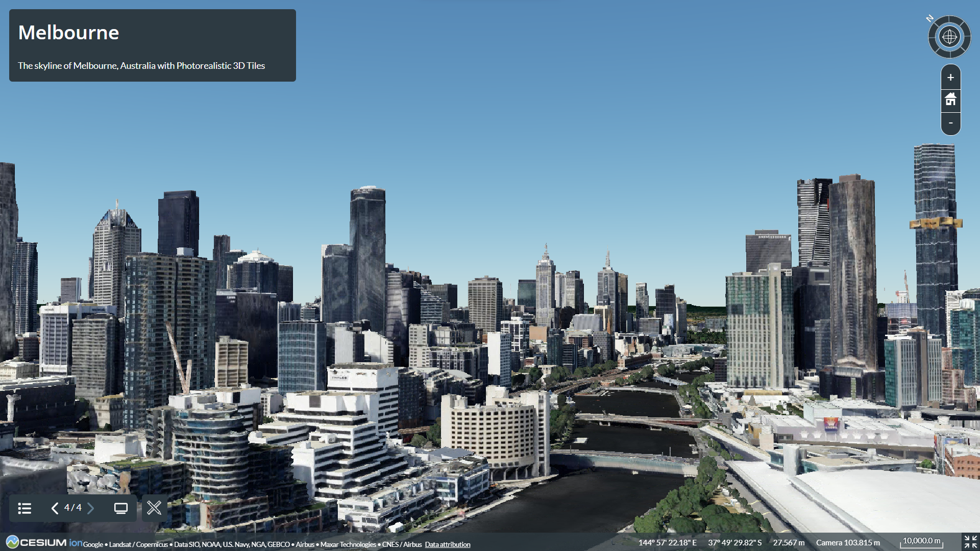Viewport: 980px width, 551px height.
Task: Expand the slides list panel
Action: pyautogui.click(x=24, y=508)
